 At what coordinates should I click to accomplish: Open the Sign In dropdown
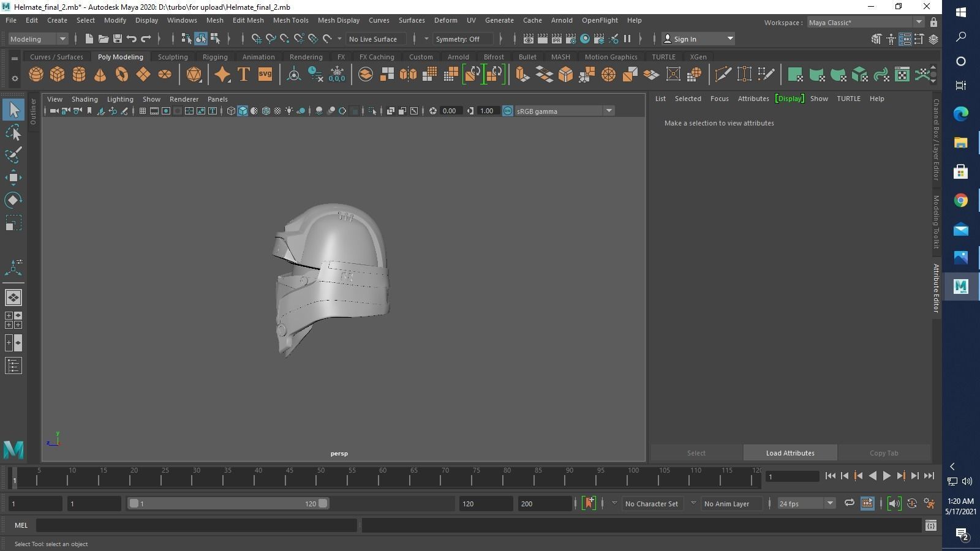[x=699, y=39]
